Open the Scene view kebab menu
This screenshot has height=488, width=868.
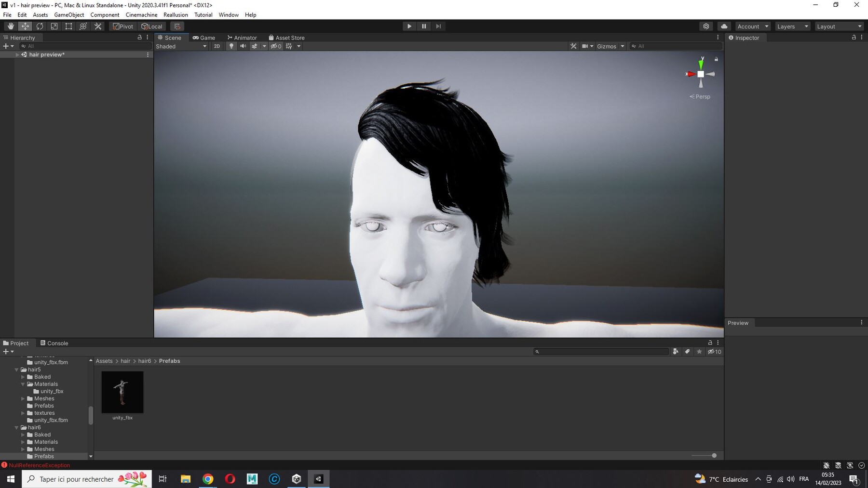tap(718, 37)
